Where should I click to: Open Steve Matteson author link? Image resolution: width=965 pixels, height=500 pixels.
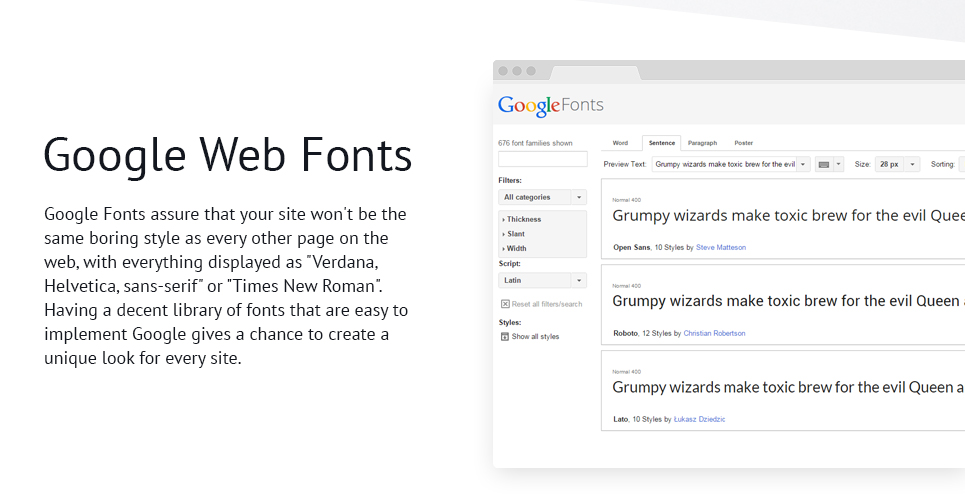(x=721, y=248)
